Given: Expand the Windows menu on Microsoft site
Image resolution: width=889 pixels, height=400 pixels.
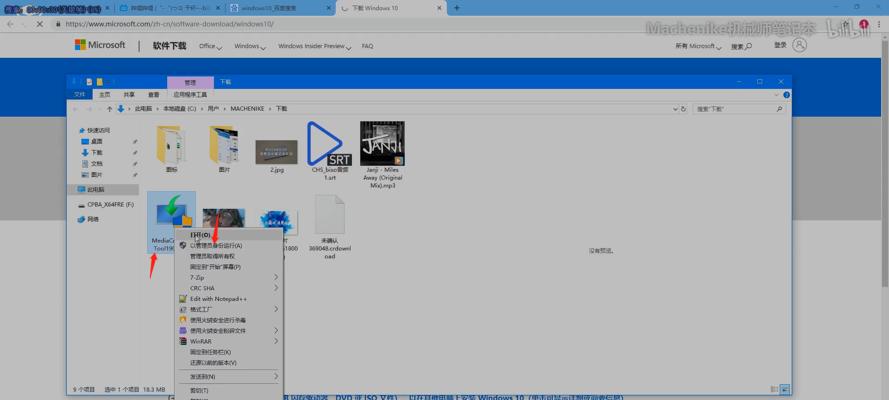Looking at the screenshot, I should point(251,46).
